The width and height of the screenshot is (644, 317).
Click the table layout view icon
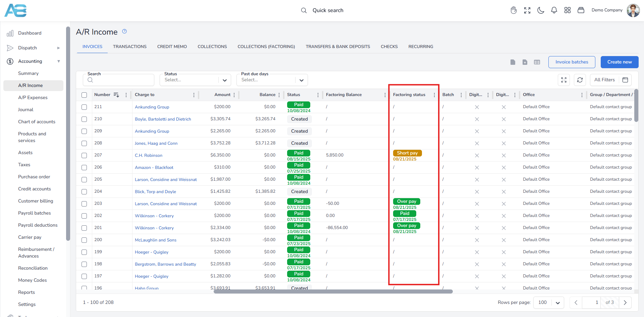537,62
